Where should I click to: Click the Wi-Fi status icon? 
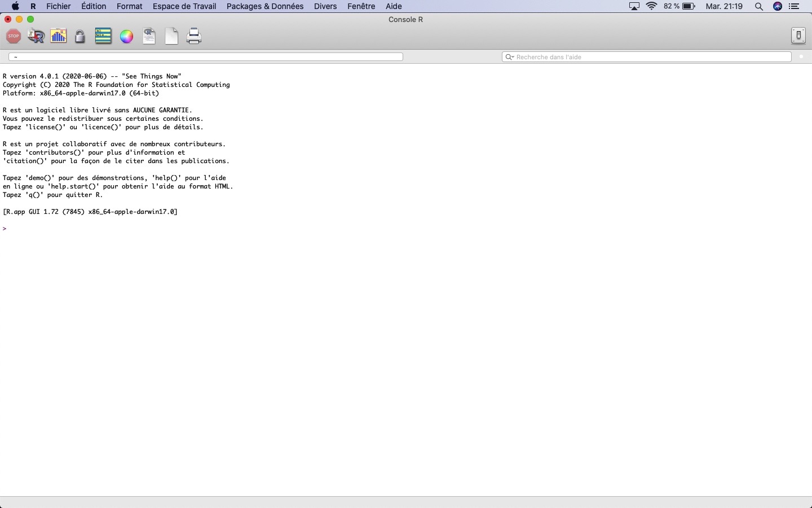pyautogui.click(x=652, y=6)
